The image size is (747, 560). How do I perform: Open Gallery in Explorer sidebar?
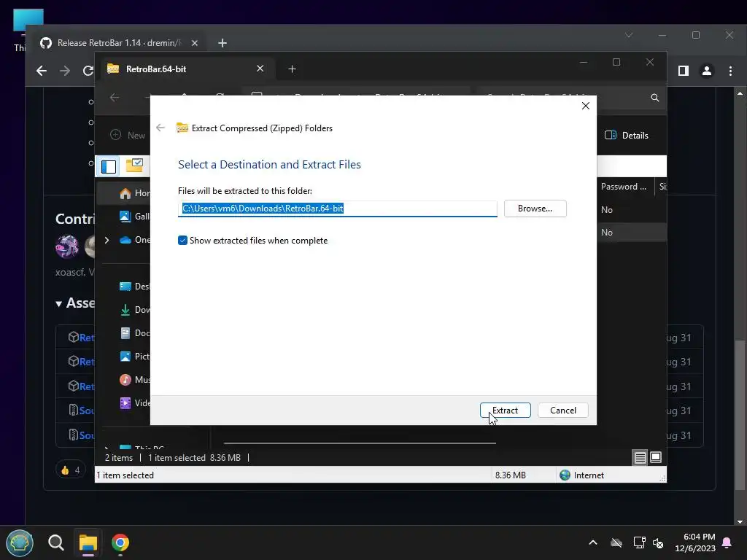(x=134, y=216)
